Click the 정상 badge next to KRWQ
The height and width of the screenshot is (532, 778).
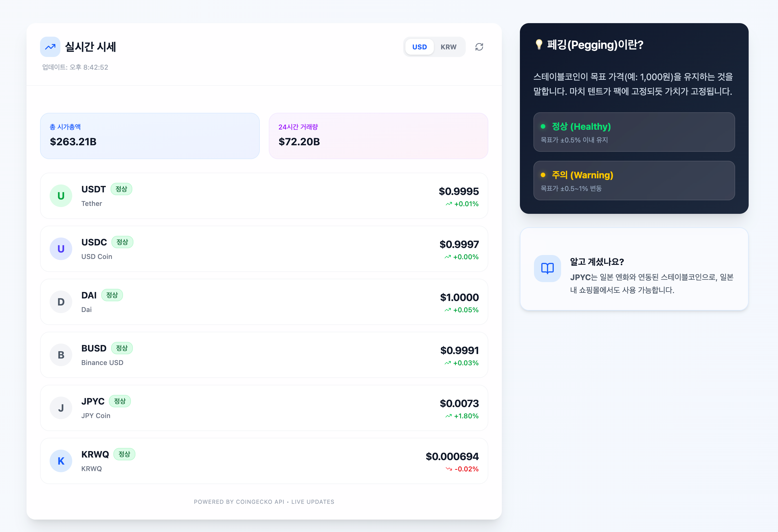point(124,454)
